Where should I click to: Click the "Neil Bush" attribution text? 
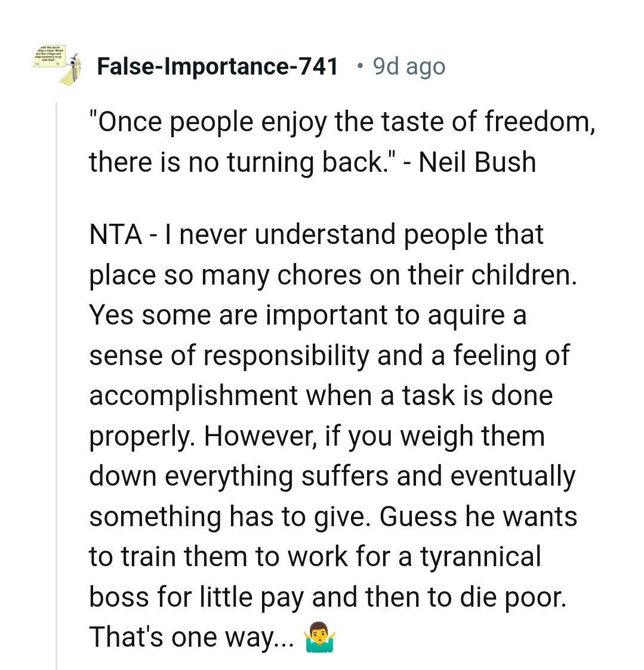(477, 162)
